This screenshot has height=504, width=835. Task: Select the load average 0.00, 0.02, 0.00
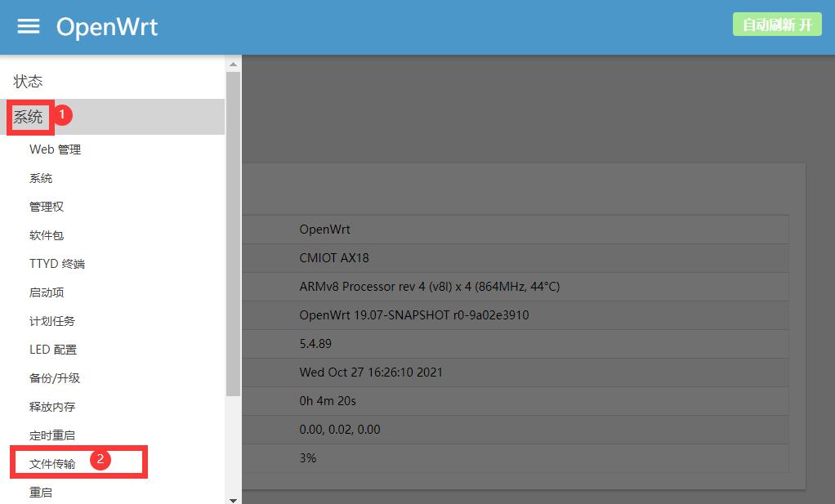pos(340,430)
